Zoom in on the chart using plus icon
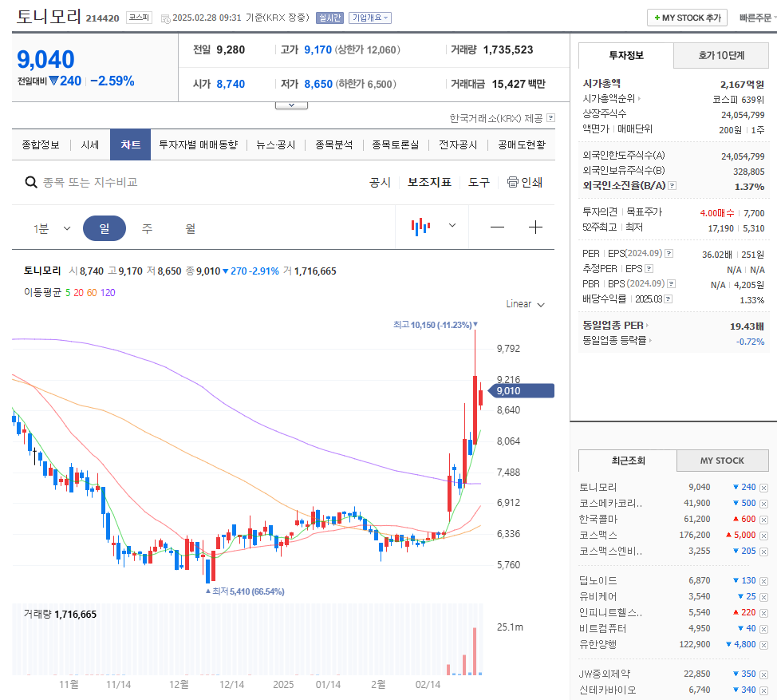Image resolution: width=777 pixels, height=700 pixels. (x=535, y=227)
